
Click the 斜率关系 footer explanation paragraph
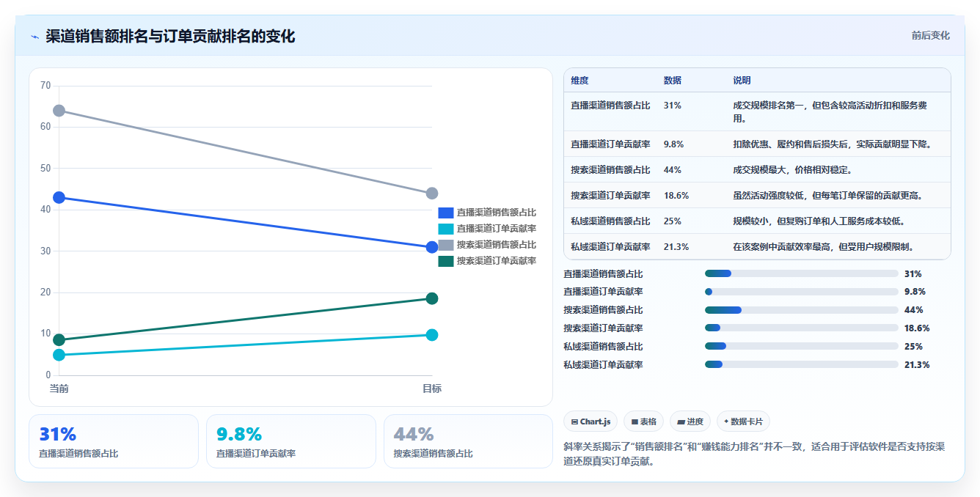click(756, 454)
